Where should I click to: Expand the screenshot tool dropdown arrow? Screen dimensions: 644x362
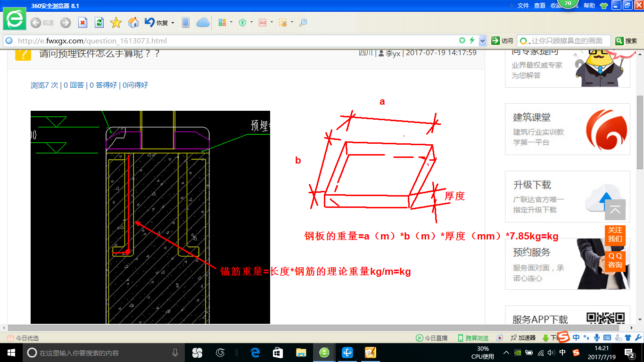(292, 22)
